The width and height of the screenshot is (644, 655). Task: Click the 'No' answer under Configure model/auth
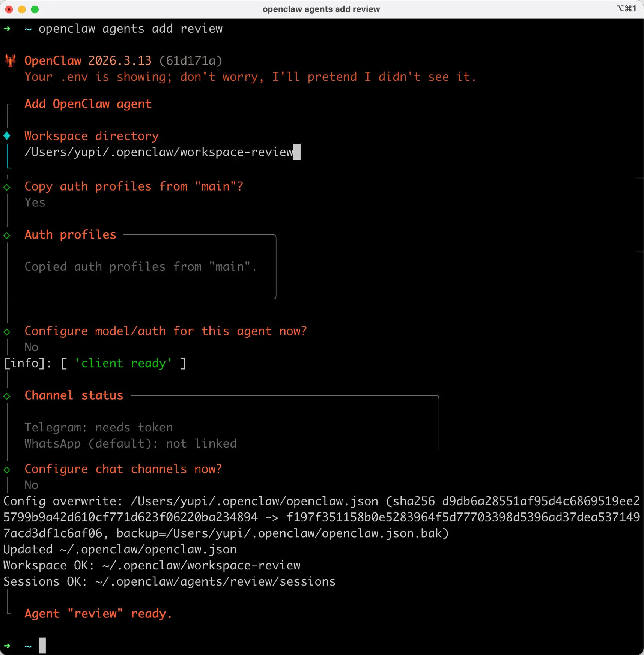[32, 347]
